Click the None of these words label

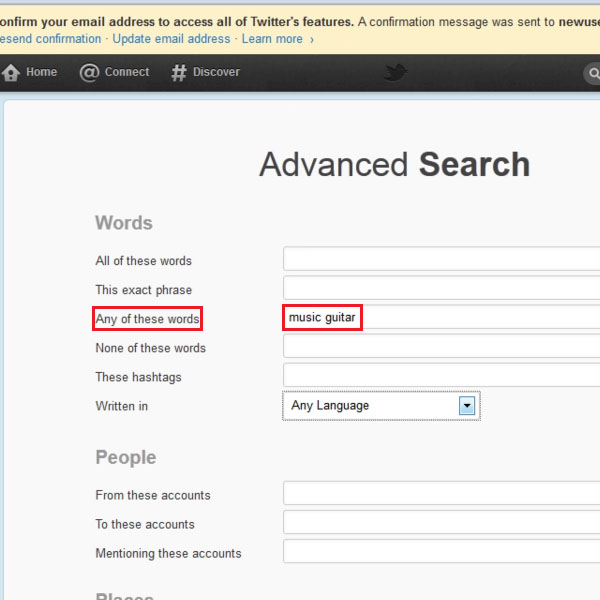150,348
